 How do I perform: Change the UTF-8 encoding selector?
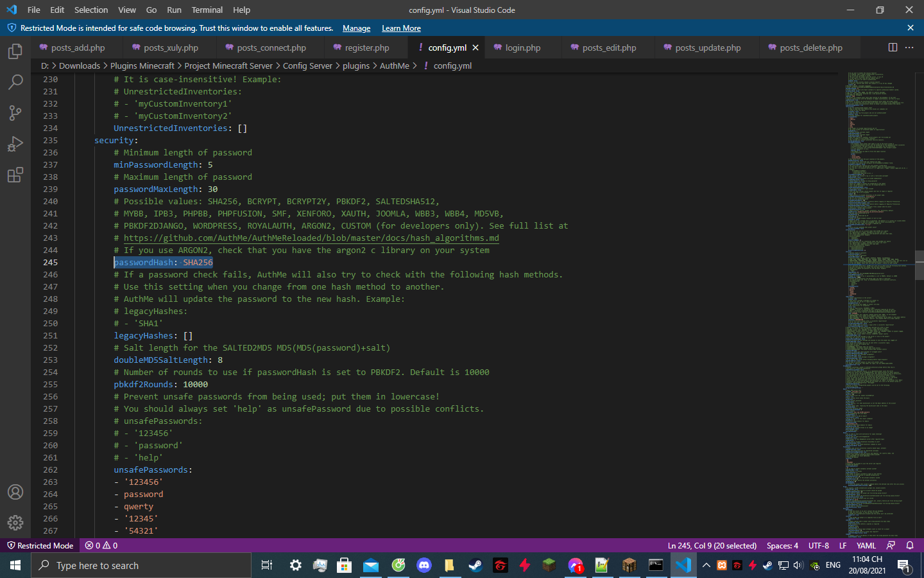point(819,545)
